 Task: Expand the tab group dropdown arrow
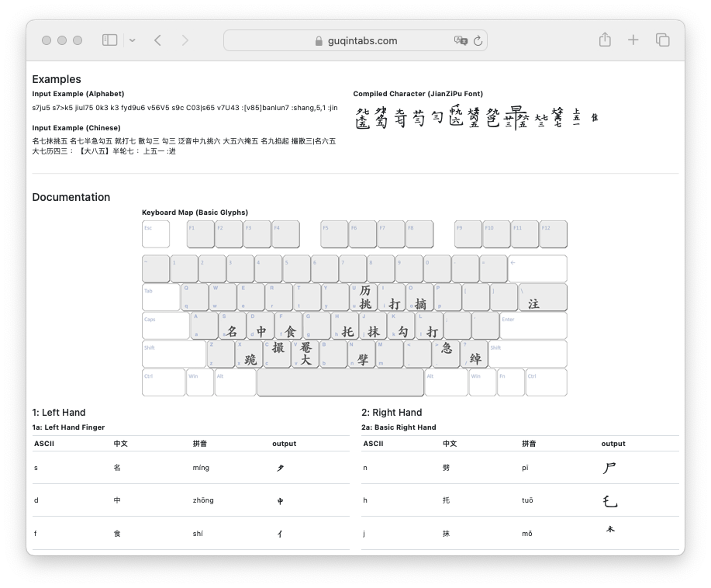(133, 40)
